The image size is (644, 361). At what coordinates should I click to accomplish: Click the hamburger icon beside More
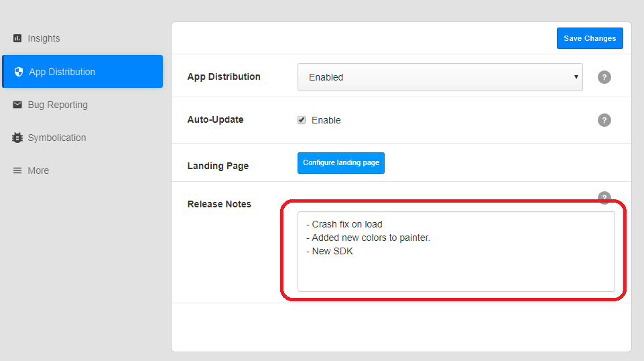click(x=17, y=170)
